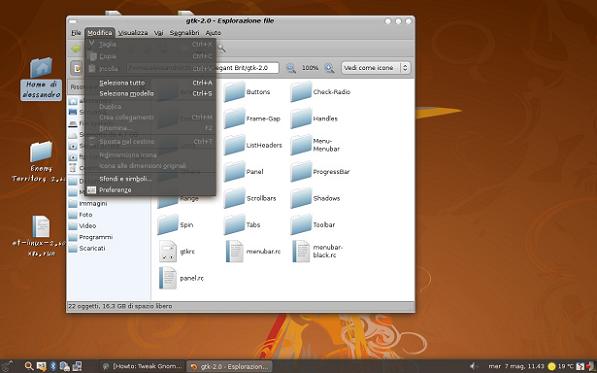Close the open Modifica menu
Viewport: 597px width, 373px height.
(100, 33)
